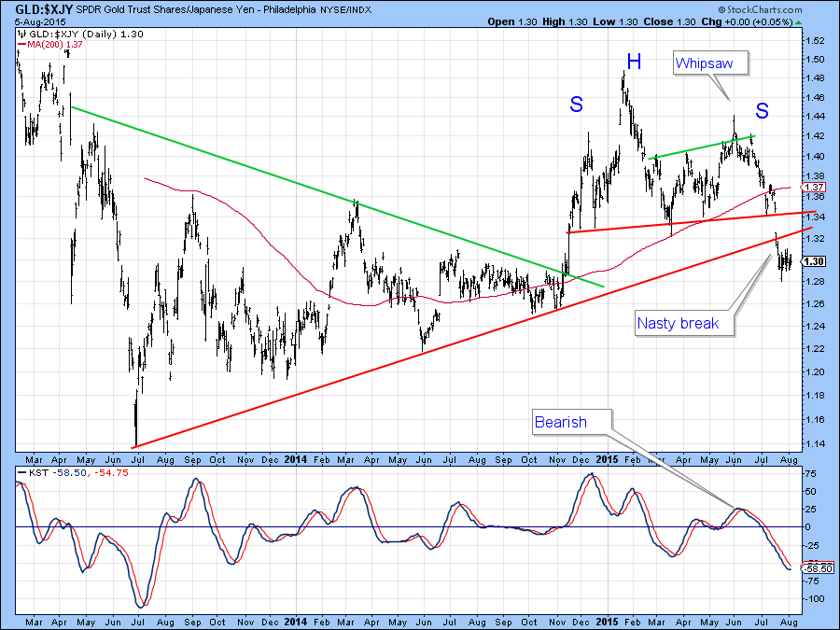Viewport: 840px width, 630px height.
Task: Click the blue H head label
Action: tap(634, 63)
